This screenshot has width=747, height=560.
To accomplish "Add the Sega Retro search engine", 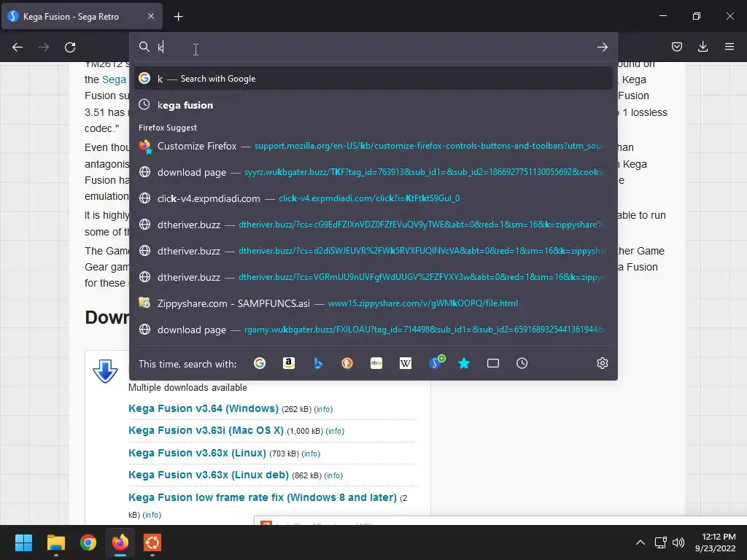I will 436,363.
